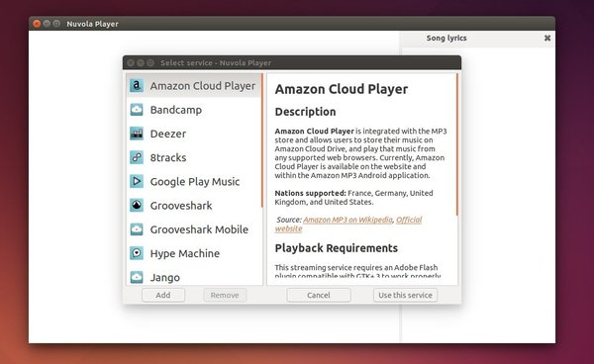Open the Amazon MP3 on Wikipedia link
The image size is (594, 364).
pyautogui.click(x=347, y=220)
